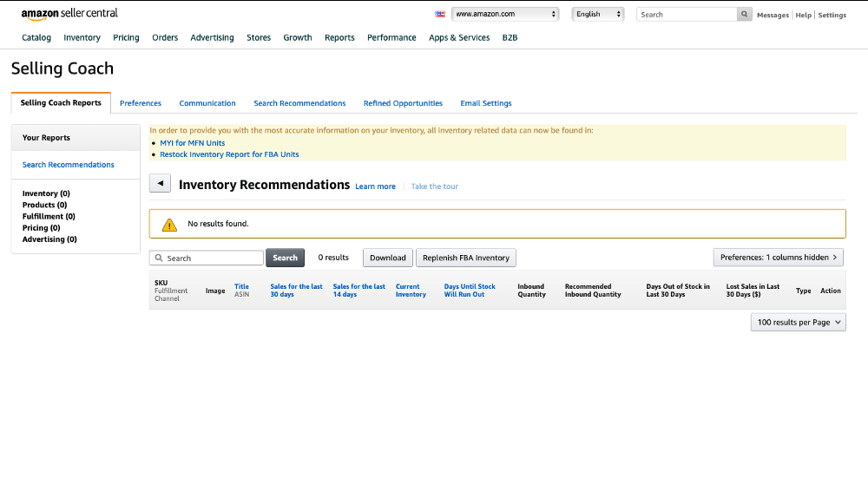This screenshot has height=504, width=868.
Task: Open the www.amazon.com marketplace dropdown
Action: (505, 15)
